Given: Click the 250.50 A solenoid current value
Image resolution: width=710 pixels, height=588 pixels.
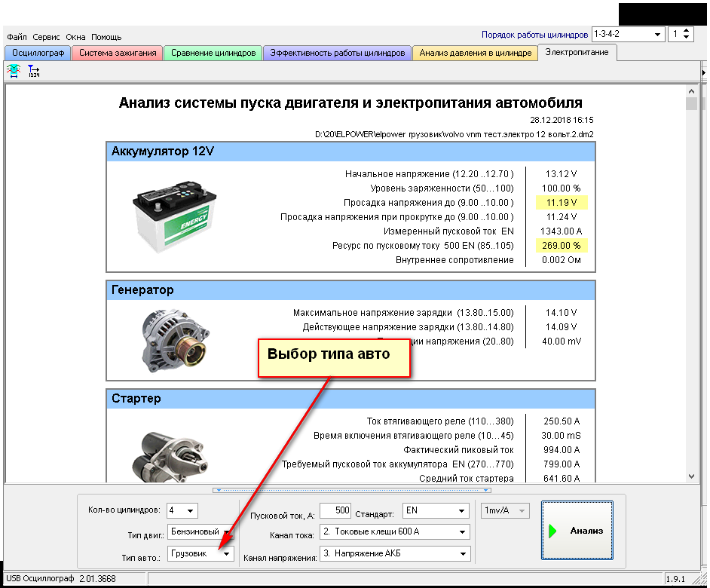Looking at the screenshot, I should pyautogui.click(x=562, y=421).
